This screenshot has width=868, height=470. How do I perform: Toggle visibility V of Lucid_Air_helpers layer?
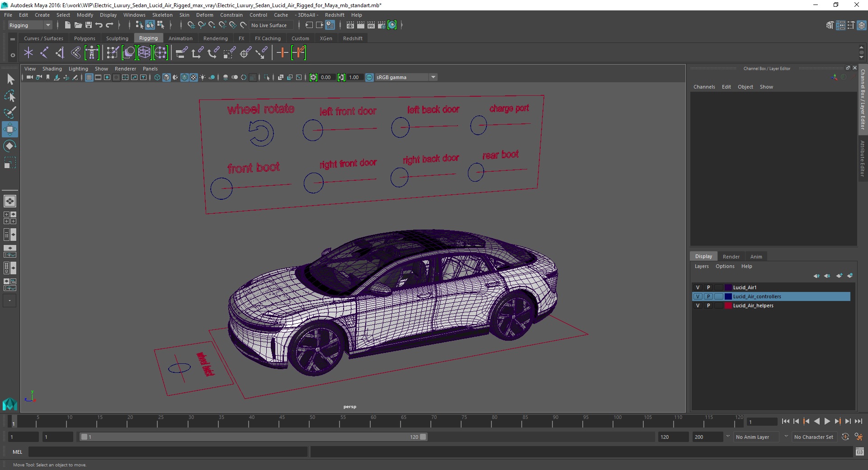698,305
